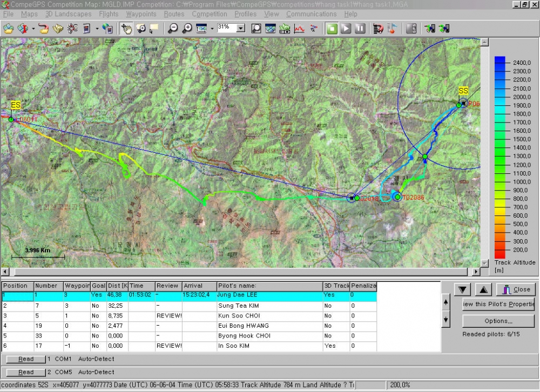Screen dimensions: 540x392
Task: Pause the track animation
Action: click(x=360, y=29)
